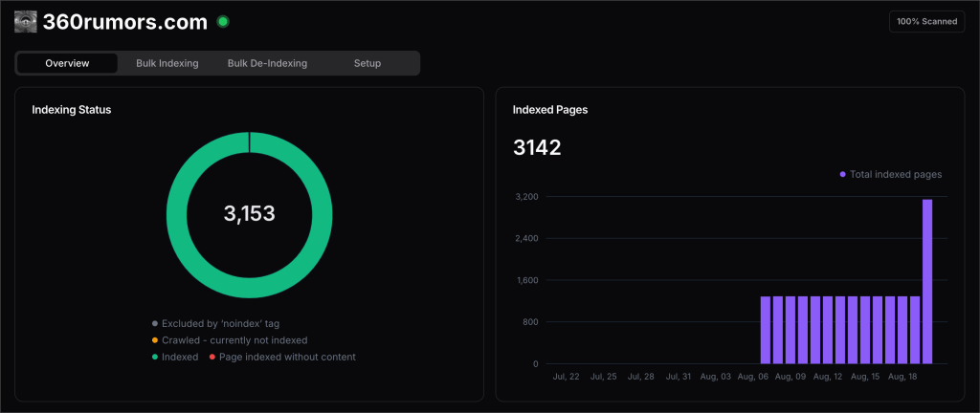Click the 1,600 y-axis label

526,280
